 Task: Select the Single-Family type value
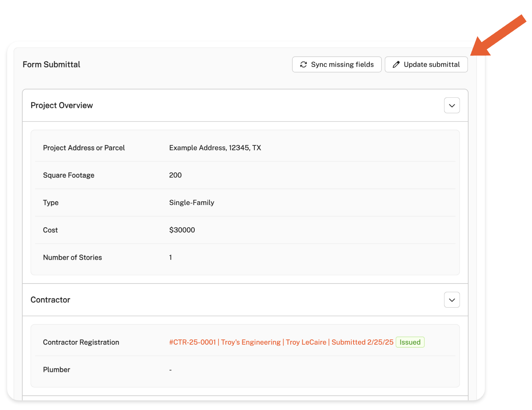click(x=191, y=203)
